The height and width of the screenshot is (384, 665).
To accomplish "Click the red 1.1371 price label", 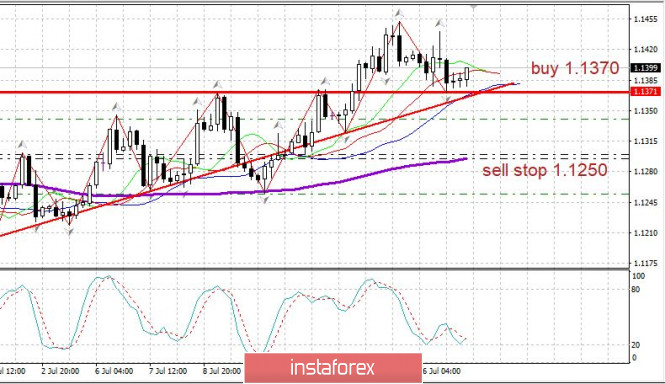I will click(x=646, y=91).
